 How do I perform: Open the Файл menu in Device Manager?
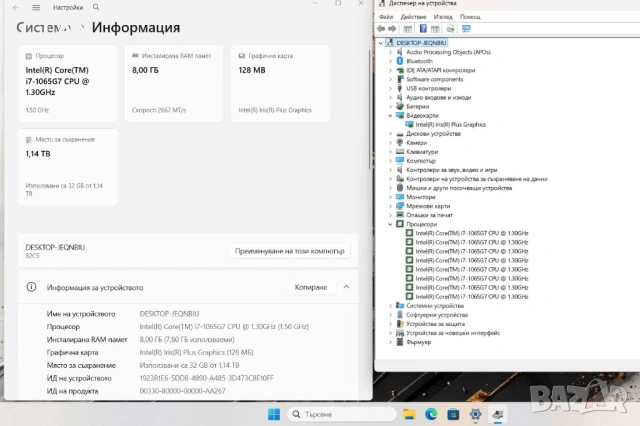pos(386,17)
